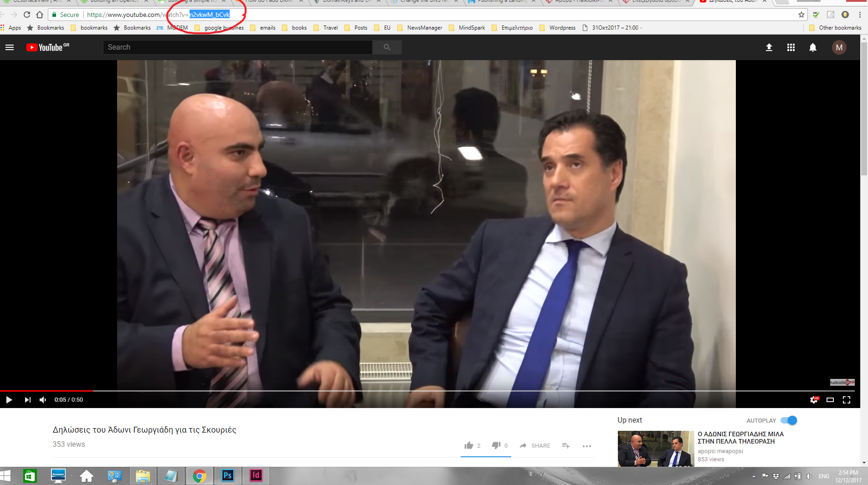Switch to theater mode
868x485 pixels.
point(830,400)
